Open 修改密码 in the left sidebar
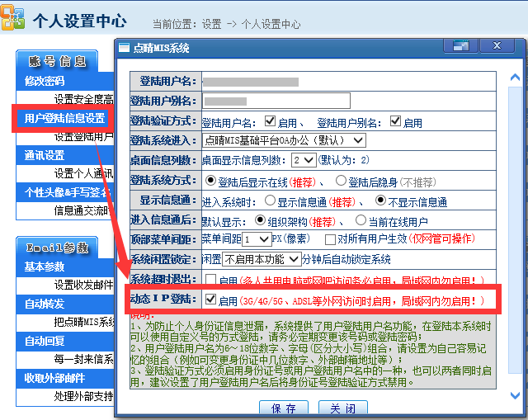 click(x=45, y=81)
